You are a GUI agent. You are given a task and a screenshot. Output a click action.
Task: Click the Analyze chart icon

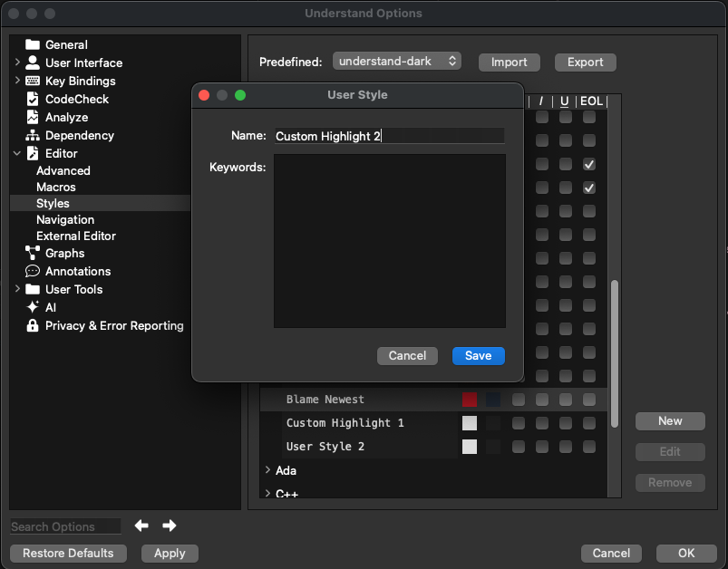coord(33,117)
